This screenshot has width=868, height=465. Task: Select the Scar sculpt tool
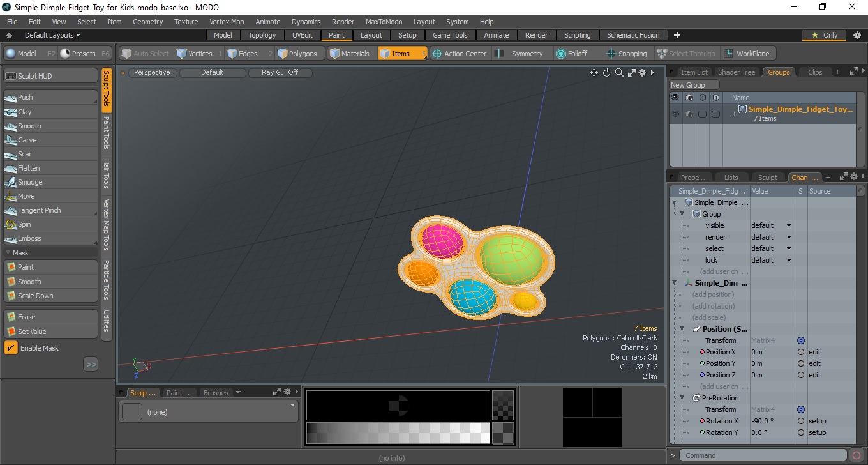50,154
